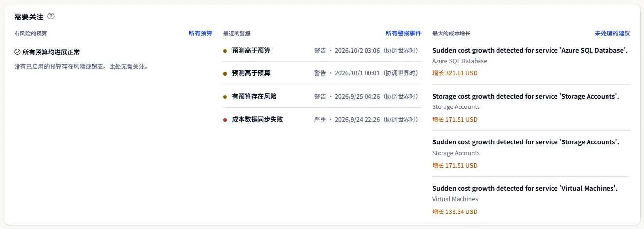644x229 pixels.
Task: Click the 所有预算均进展正常 status text
Action: tap(51, 52)
